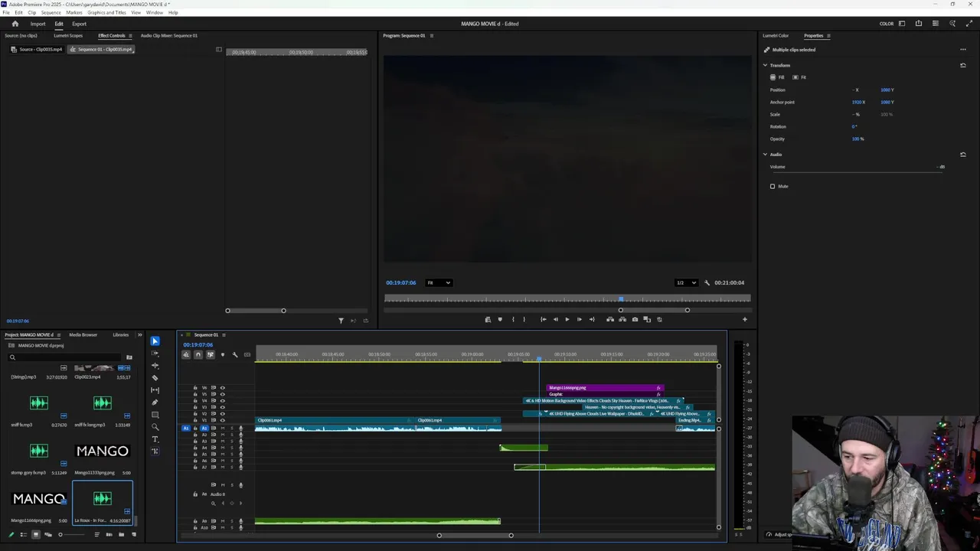The width and height of the screenshot is (980, 551).
Task: Switch Project panel to list view
Action: tap(23, 534)
